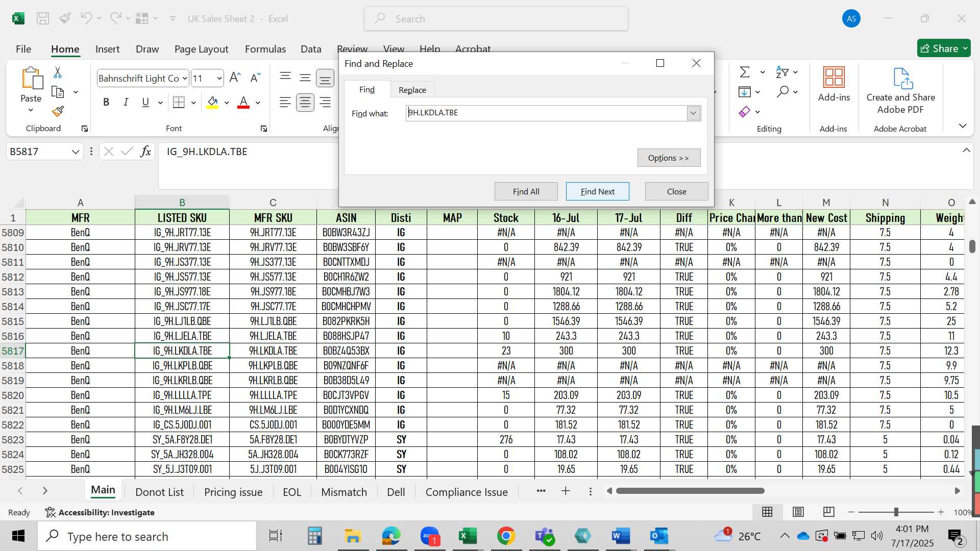Click the zoom slider handle

click(896, 512)
